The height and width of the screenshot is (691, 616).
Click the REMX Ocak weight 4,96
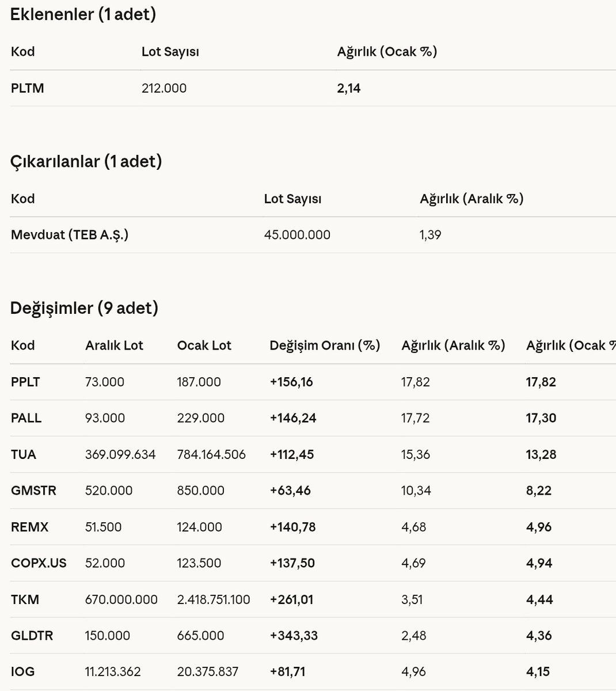(539, 527)
